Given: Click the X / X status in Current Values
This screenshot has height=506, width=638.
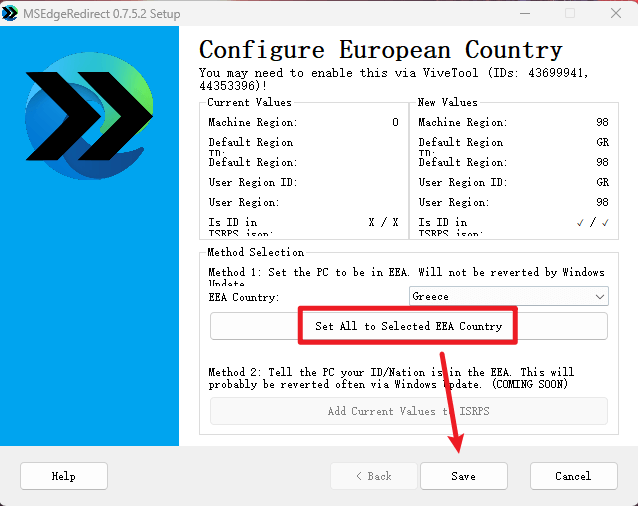Looking at the screenshot, I should coord(383,222).
